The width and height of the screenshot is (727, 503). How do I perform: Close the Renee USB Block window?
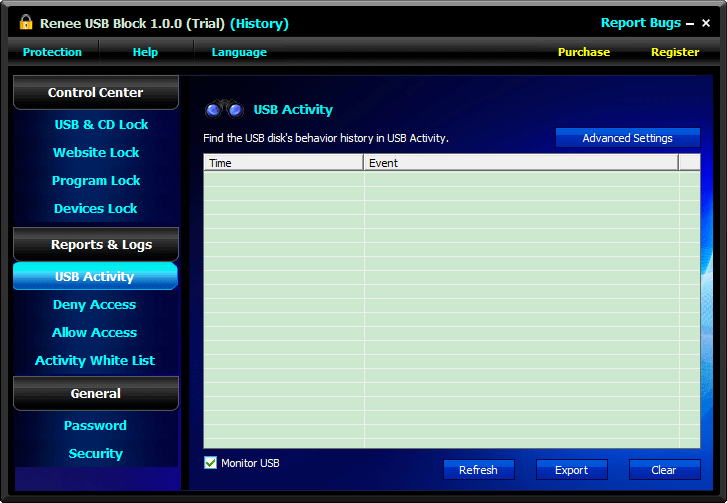point(707,23)
